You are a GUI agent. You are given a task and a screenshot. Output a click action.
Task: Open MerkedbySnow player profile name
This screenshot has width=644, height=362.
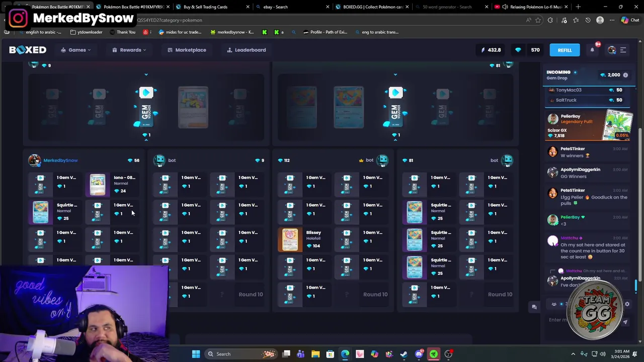[x=60, y=160]
